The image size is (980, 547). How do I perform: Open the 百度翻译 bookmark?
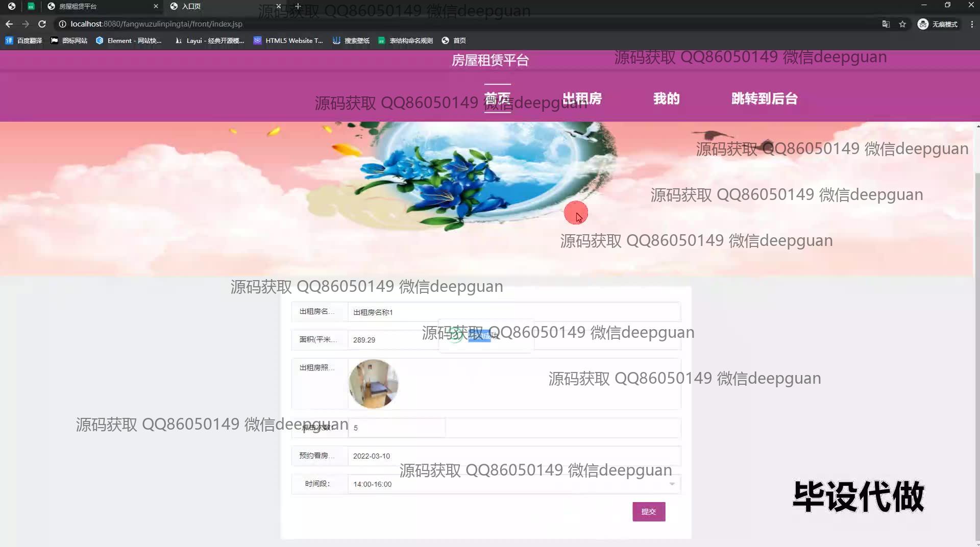coord(24,41)
